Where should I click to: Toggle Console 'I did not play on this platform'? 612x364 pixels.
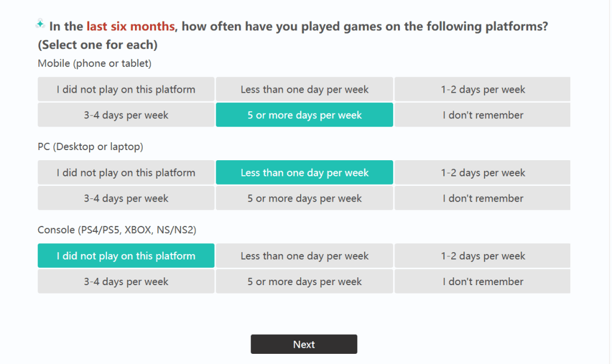pos(126,256)
